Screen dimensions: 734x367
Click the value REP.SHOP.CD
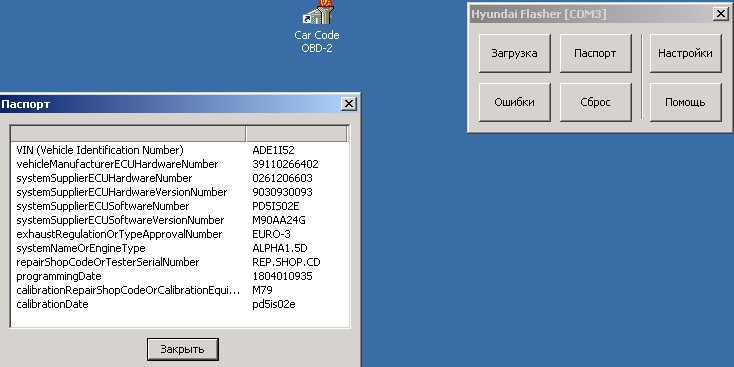(286, 263)
